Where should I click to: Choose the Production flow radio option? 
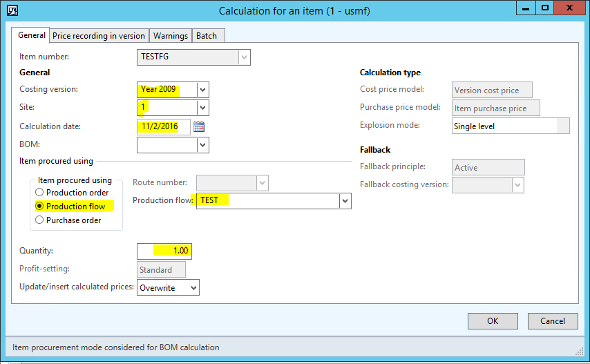point(40,207)
